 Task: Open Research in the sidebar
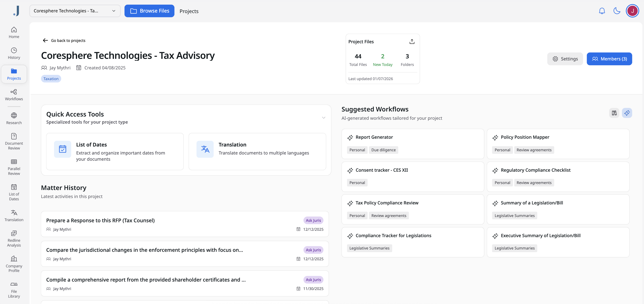pos(14,118)
